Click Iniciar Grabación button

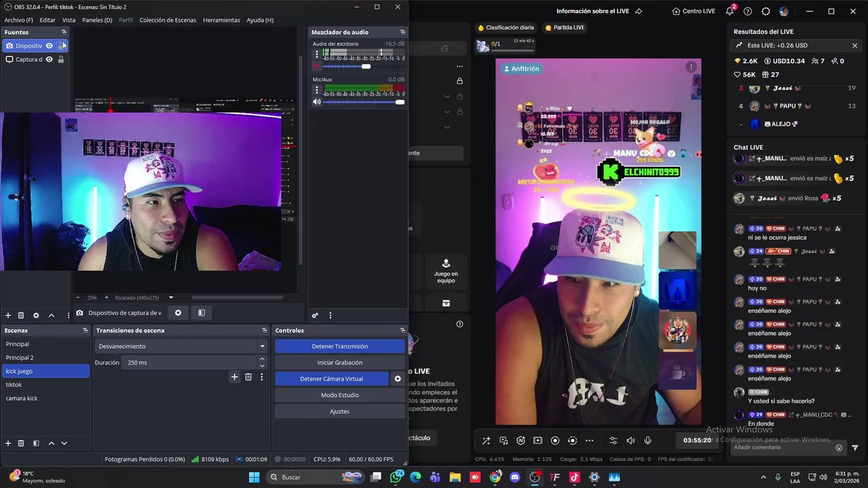pos(340,363)
